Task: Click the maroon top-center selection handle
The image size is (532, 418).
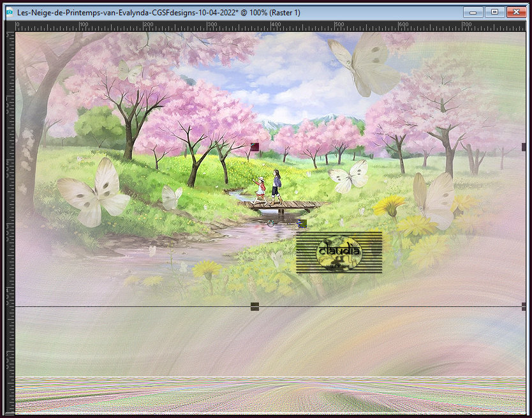Action: click(255, 147)
